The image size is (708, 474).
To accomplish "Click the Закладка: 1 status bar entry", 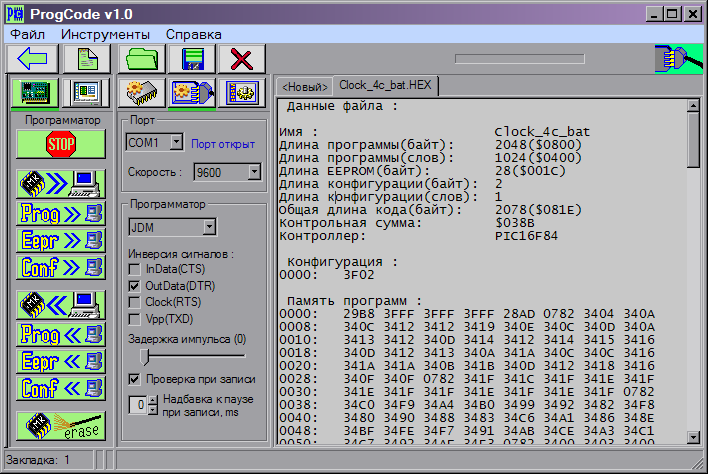I will (x=38, y=460).
